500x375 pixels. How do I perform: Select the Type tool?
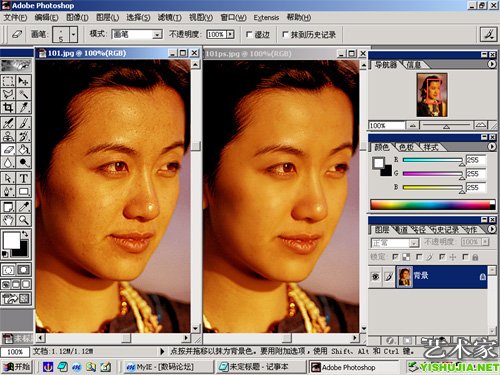click(x=23, y=178)
